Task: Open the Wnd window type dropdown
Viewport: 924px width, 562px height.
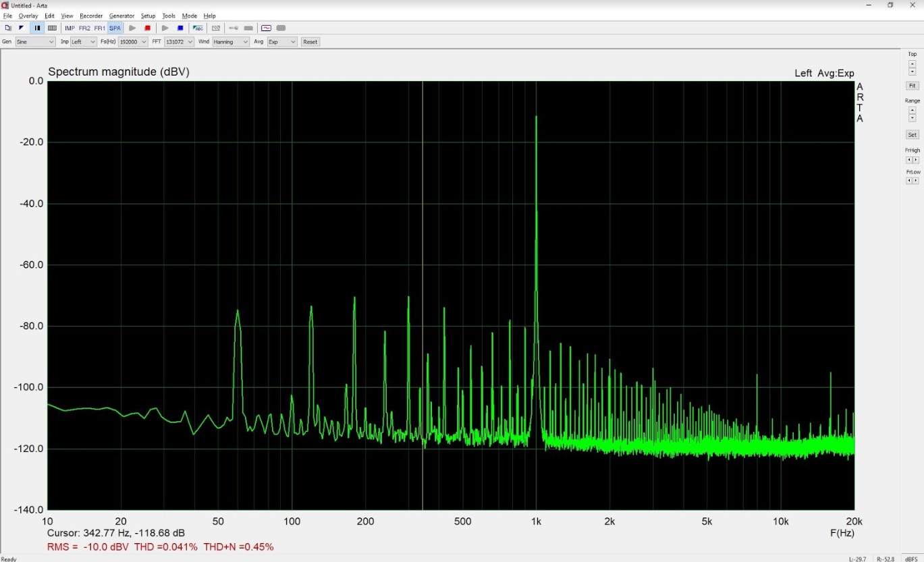Action: click(x=231, y=42)
